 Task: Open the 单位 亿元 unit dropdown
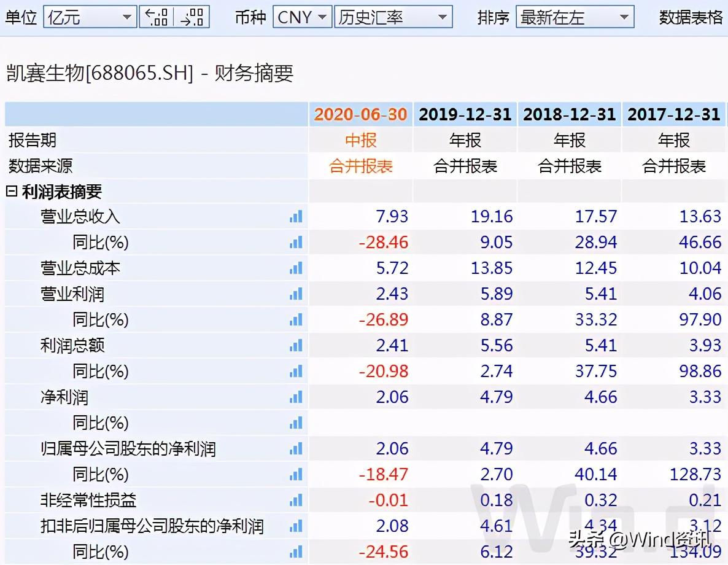click(90, 17)
